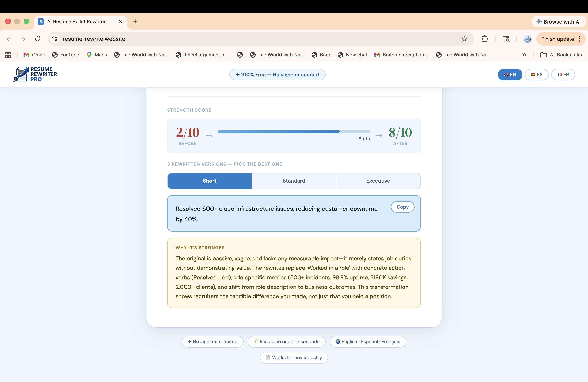588x382 pixels.
Task: Switch to the Standard rewrite version
Action: click(294, 181)
